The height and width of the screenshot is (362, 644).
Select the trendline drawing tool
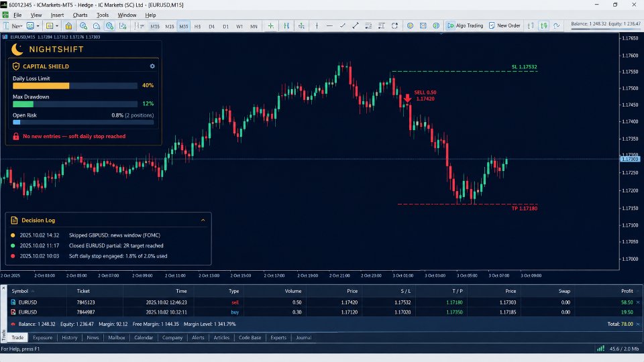(343, 26)
